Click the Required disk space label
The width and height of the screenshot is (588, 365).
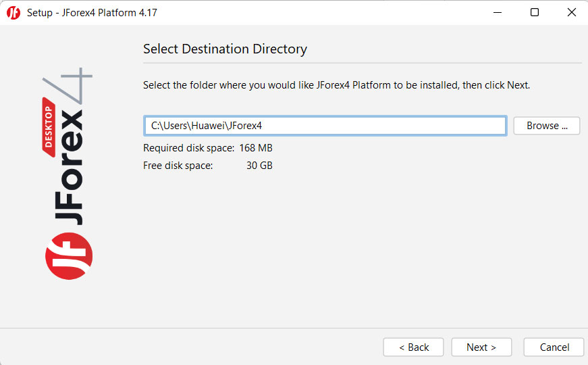pyautogui.click(x=188, y=148)
